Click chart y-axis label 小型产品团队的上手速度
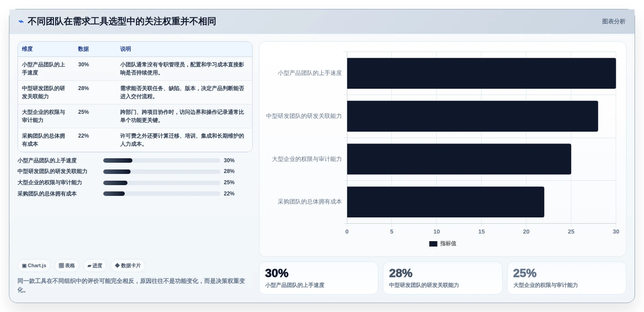644x312 pixels. (310, 73)
